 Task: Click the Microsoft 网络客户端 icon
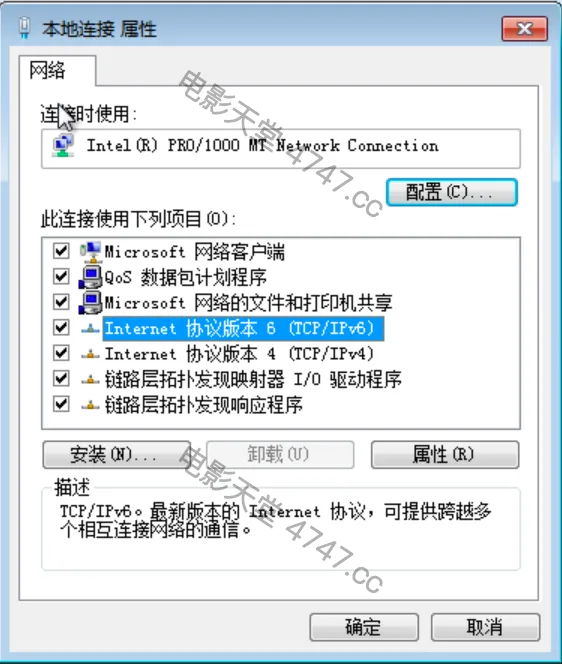[x=91, y=252]
